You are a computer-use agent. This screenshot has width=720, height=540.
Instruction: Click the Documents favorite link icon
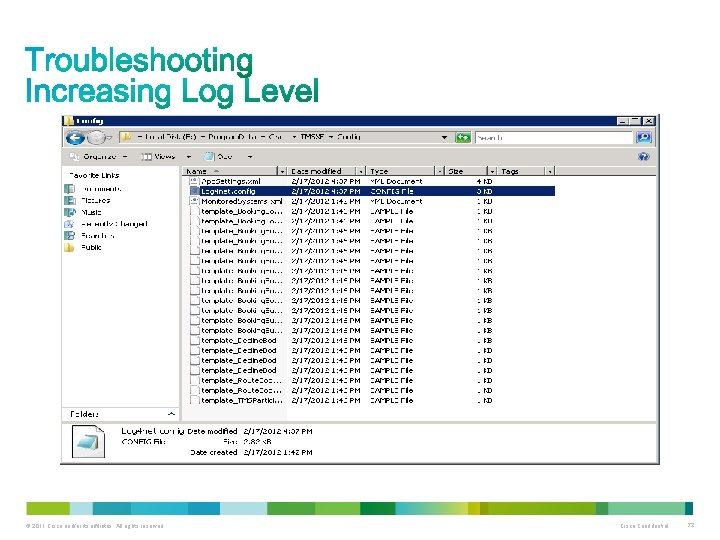tap(70, 189)
